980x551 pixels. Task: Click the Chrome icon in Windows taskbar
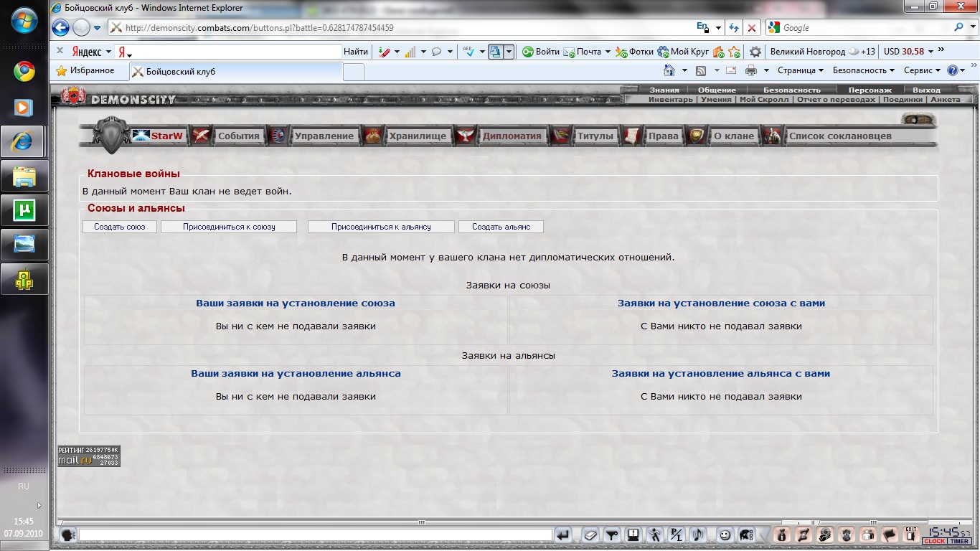pyautogui.click(x=24, y=72)
